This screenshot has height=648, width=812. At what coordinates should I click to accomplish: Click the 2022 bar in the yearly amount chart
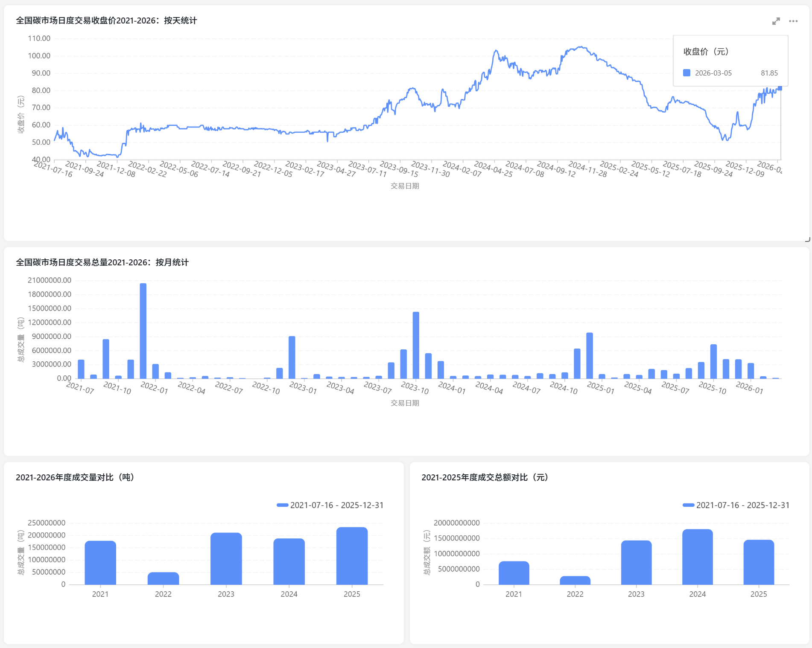(575, 580)
